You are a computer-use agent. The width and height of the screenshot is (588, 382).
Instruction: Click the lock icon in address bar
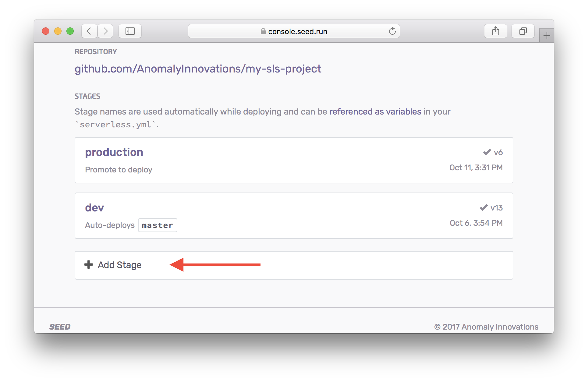click(x=263, y=31)
